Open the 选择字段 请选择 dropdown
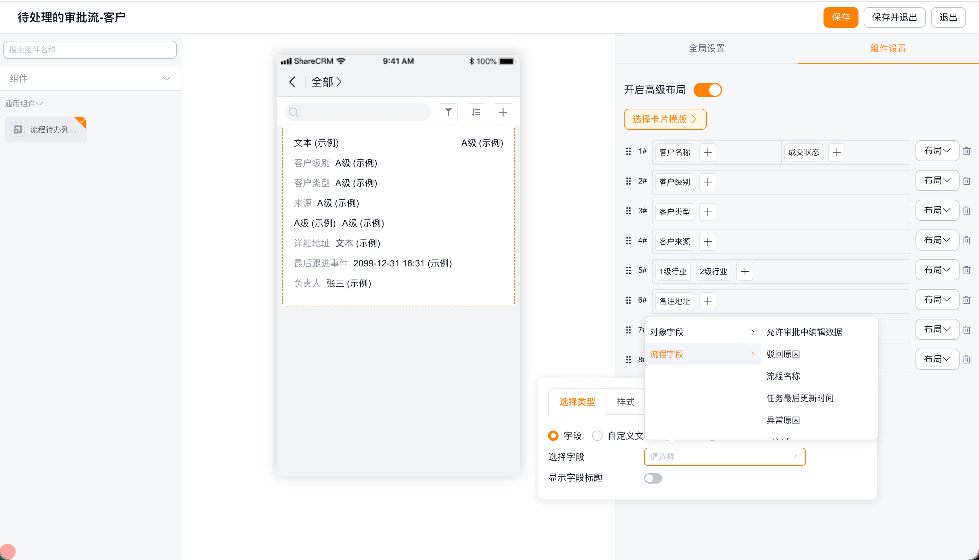The height and width of the screenshot is (560, 979). 725,456
